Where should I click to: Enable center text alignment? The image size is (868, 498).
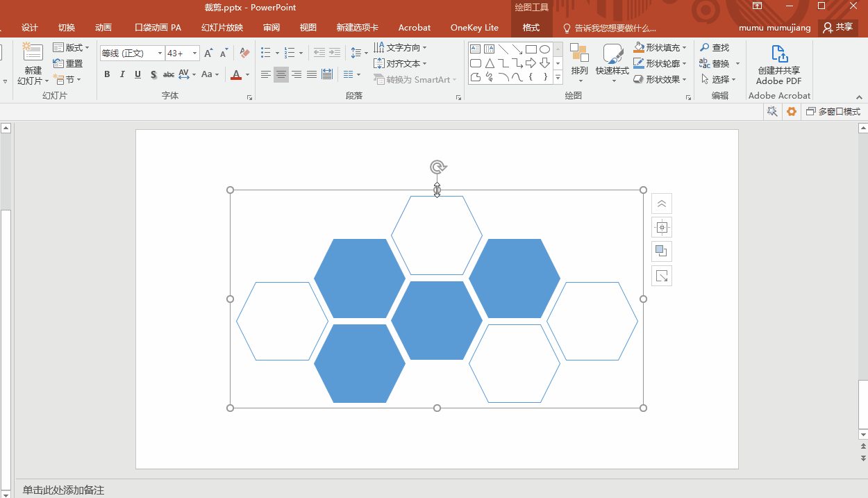point(281,74)
